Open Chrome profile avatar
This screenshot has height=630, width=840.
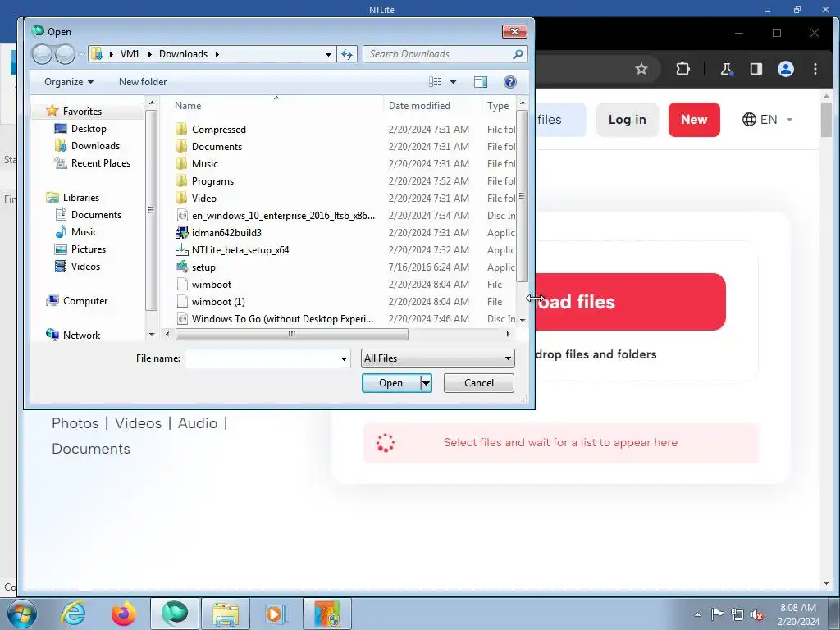(785, 69)
